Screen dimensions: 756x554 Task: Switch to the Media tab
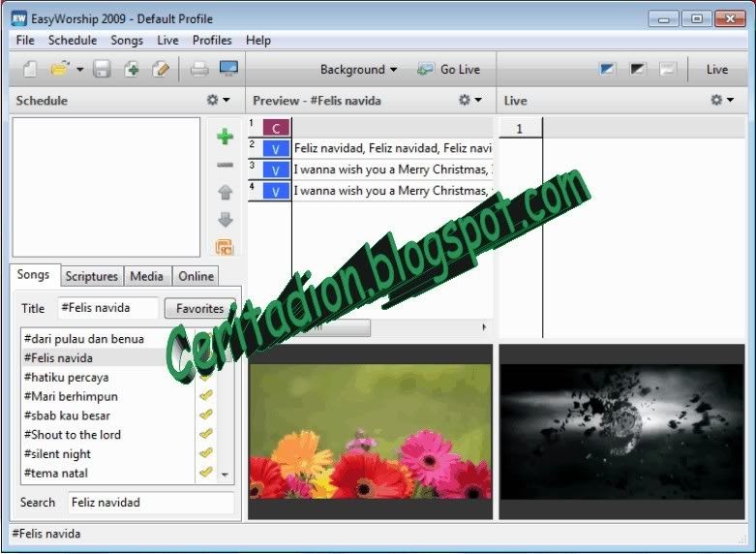click(146, 276)
